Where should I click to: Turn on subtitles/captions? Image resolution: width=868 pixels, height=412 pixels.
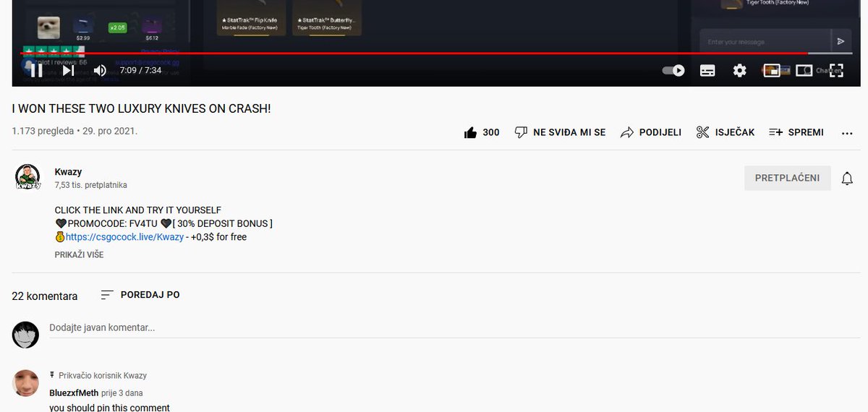click(x=707, y=70)
